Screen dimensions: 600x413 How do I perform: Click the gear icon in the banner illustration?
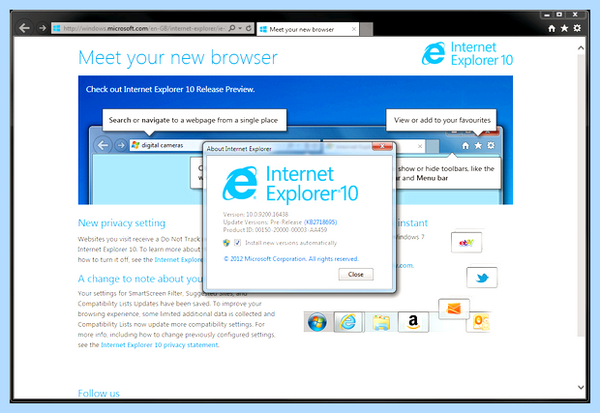(x=491, y=145)
